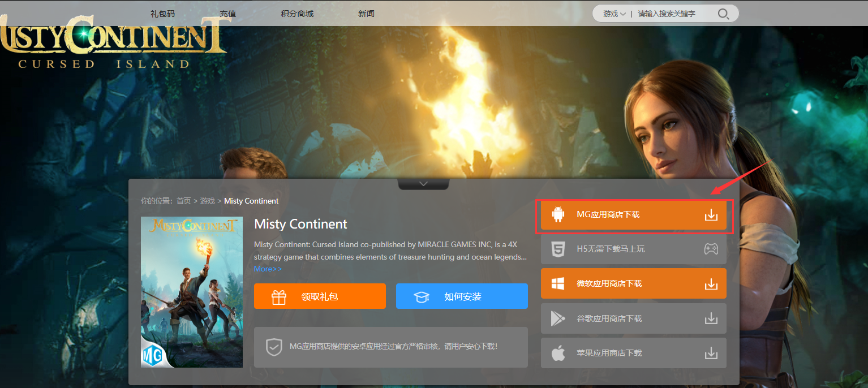Open the 游戏 search category dropdown

coord(614,14)
